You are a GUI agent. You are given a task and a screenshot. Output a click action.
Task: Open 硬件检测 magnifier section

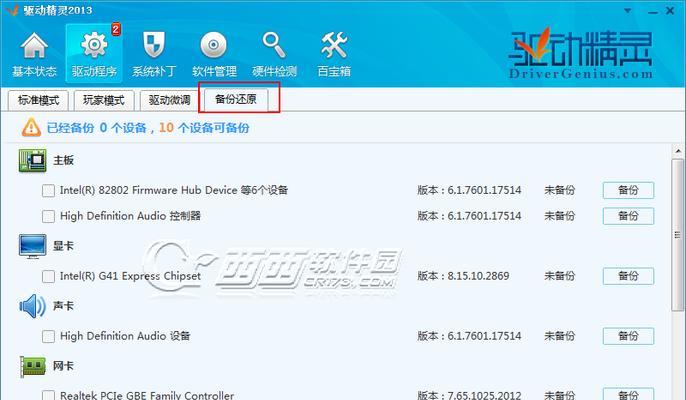point(274,54)
